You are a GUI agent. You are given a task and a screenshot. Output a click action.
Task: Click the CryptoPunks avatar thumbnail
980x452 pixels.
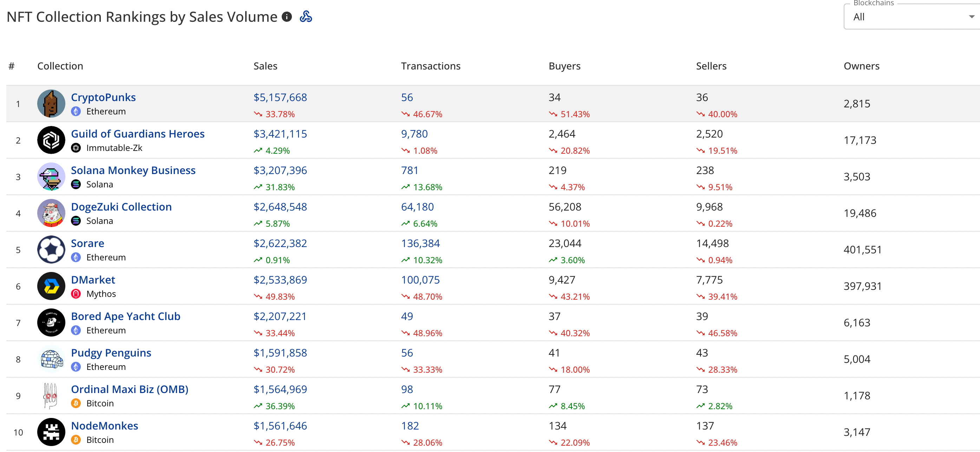[51, 104]
